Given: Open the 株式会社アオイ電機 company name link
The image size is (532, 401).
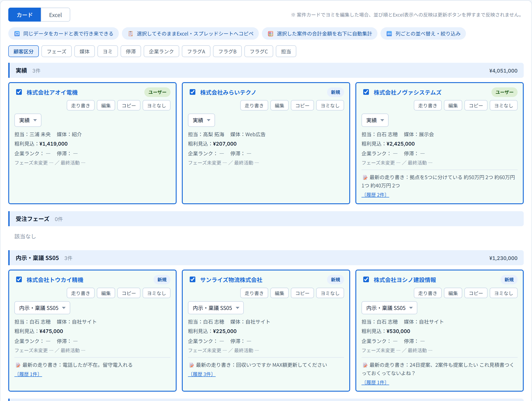Looking at the screenshot, I should [x=52, y=92].
